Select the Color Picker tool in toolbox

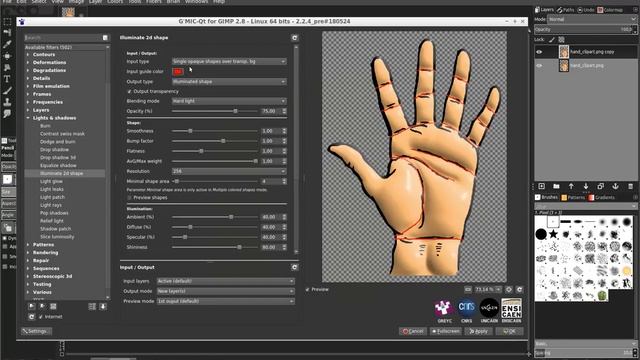click(x=7, y=44)
